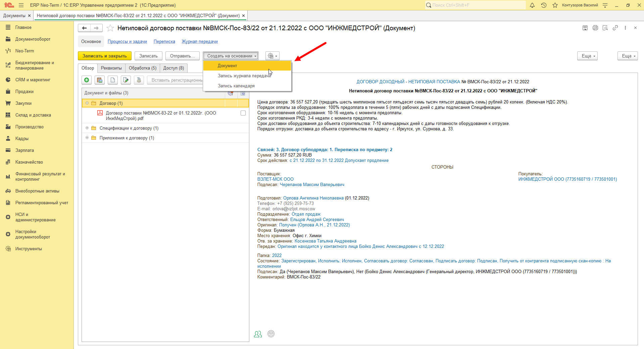The height and width of the screenshot is (349, 644).
Task: Open the Журнал передачи link
Action: click(x=200, y=42)
